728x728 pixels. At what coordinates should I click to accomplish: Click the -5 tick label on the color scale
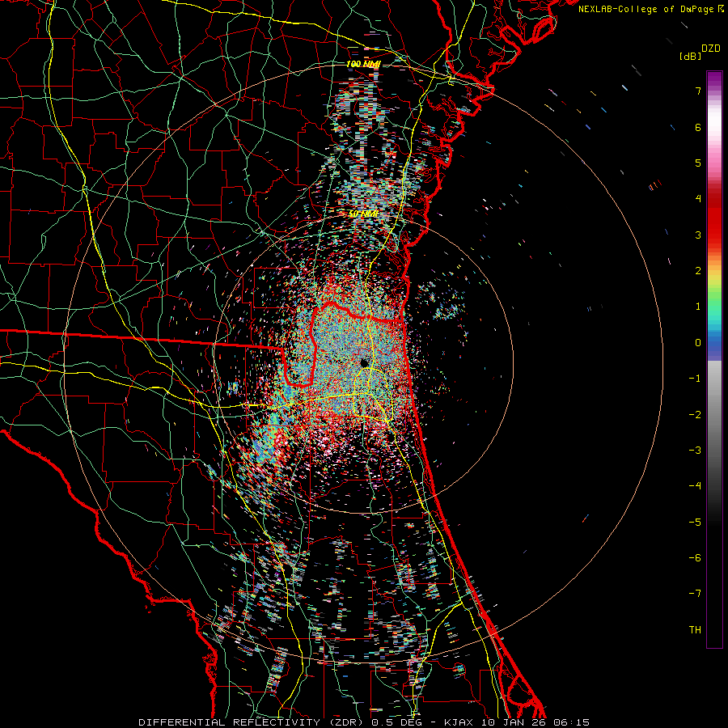(x=695, y=522)
